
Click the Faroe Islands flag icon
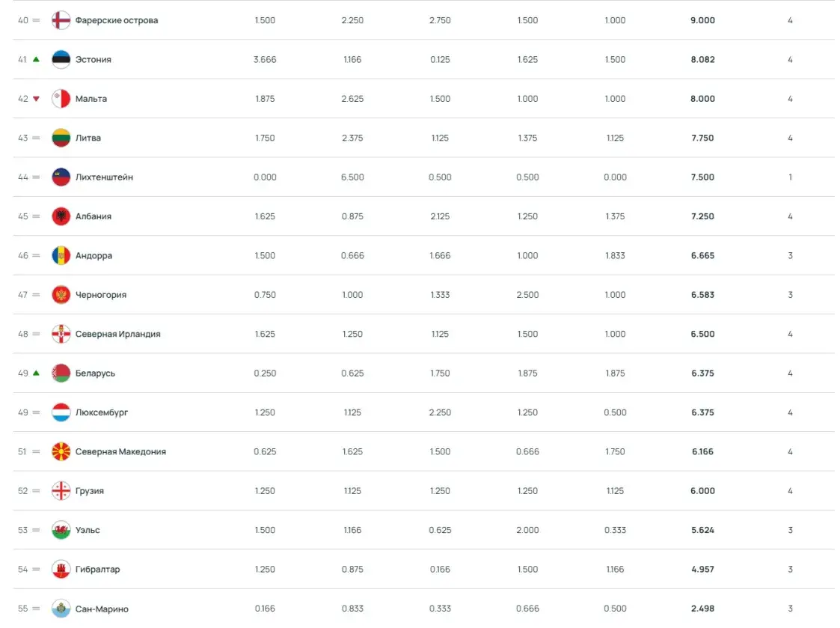click(x=61, y=20)
